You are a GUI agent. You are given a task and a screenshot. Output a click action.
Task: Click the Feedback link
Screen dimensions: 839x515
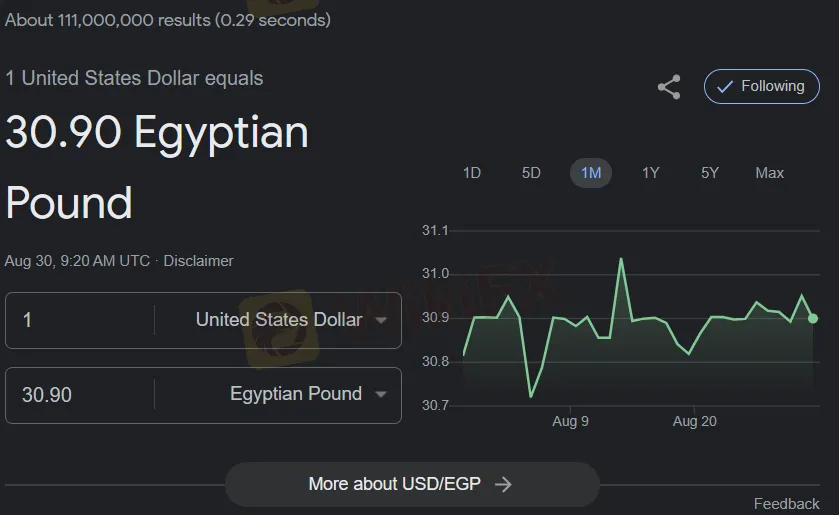[x=786, y=504]
